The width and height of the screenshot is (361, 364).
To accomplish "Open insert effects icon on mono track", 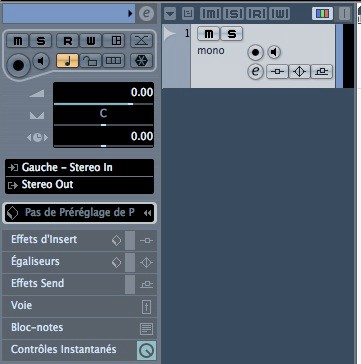I will (x=277, y=71).
